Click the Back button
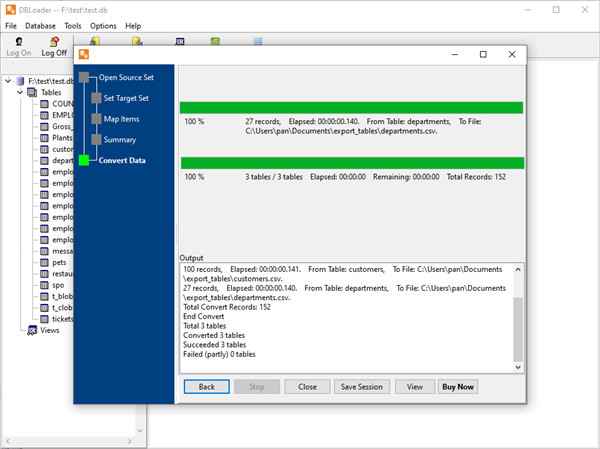The width and height of the screenshot is (600, 449). [206, 386]
